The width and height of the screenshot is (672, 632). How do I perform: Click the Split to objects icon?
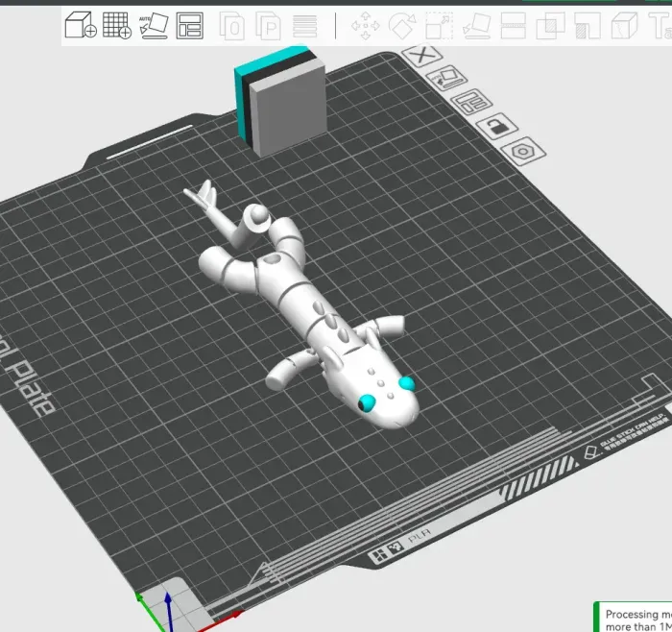tap(232, 26)
